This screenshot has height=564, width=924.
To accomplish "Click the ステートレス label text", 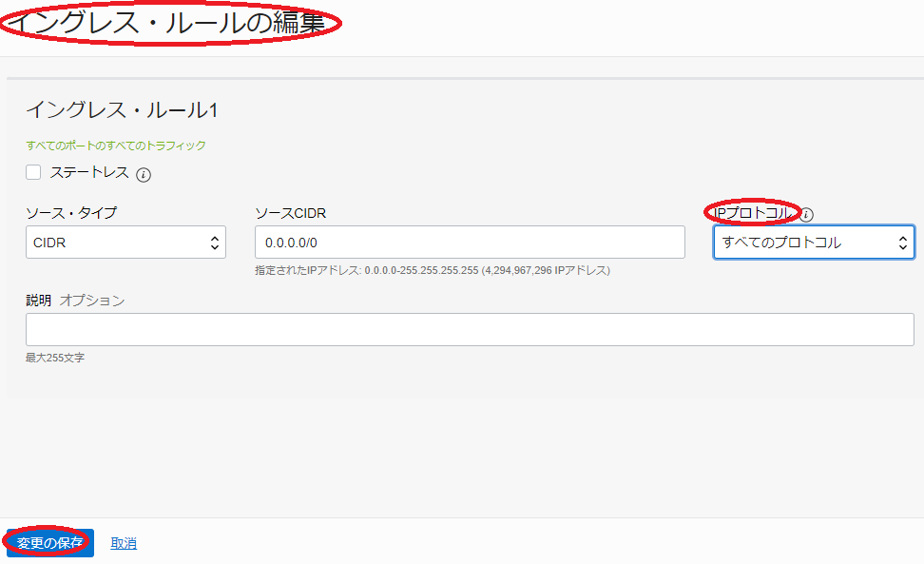I will (89, 172).
